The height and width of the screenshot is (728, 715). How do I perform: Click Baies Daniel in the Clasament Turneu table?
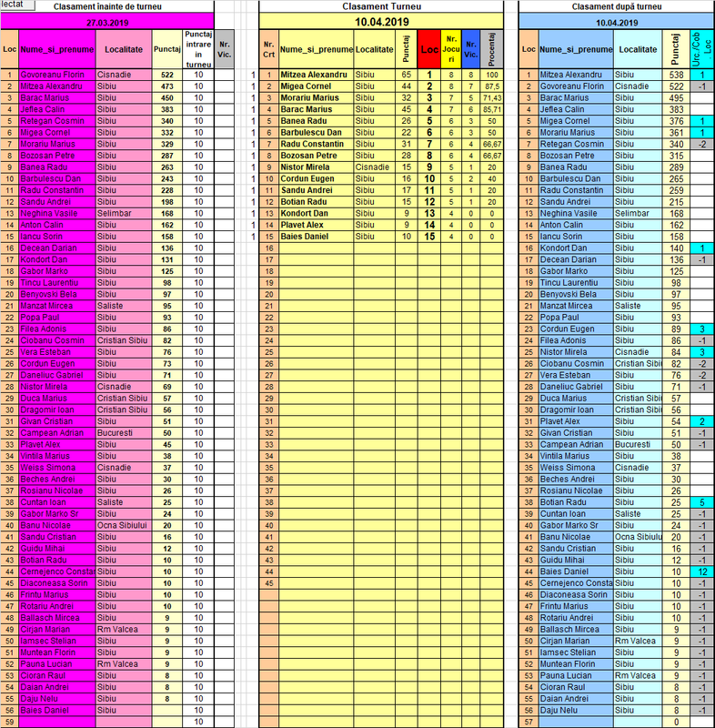[x=316, y=237]
